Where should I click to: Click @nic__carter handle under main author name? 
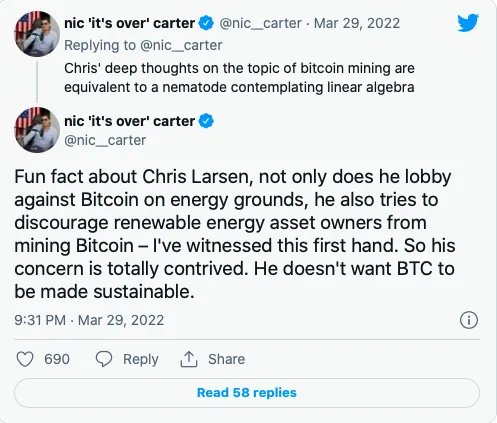coord(105,140)
